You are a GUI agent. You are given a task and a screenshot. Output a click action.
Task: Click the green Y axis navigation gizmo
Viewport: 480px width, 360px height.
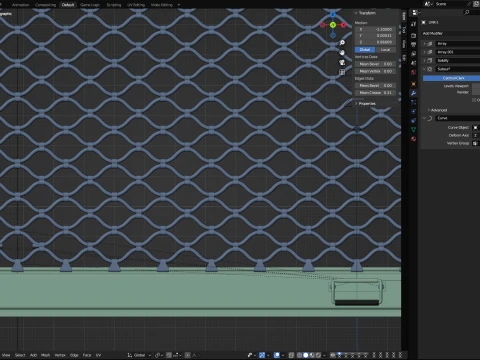tap(333, 25)
